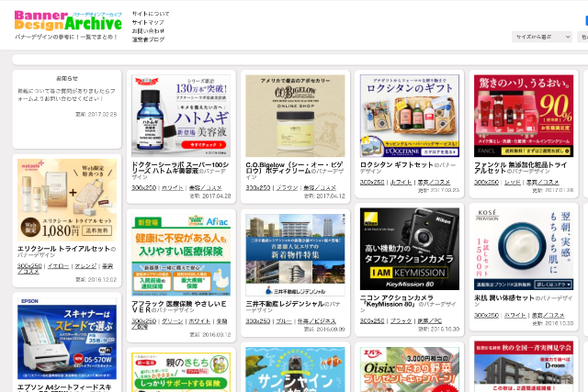Open the 三井不動産レジデンシャル banner image

click(295, 255)
